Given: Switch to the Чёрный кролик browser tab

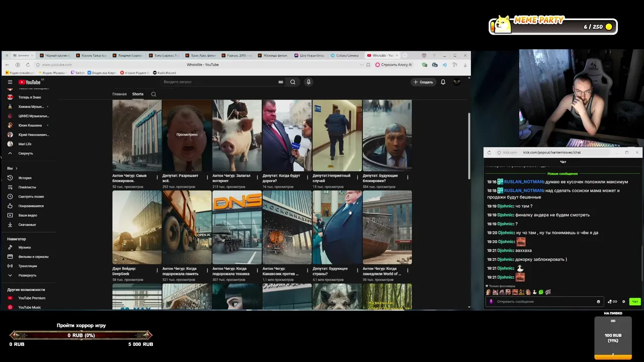Looking at the screenshot, I should (56, 55).
